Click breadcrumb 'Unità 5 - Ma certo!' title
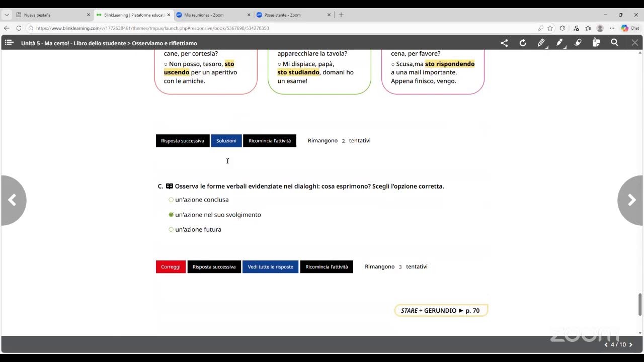 point(46,43)
